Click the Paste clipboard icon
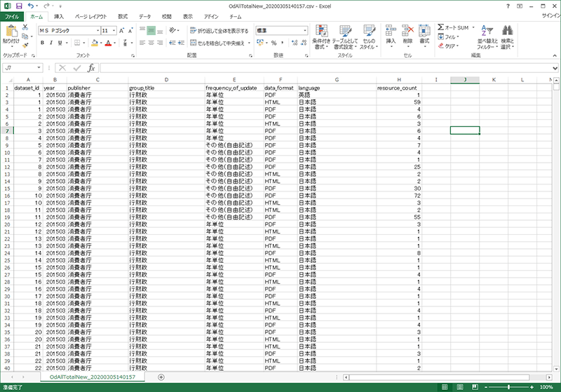561x392 pixels. pyautogui.click(x=11, y=32)
